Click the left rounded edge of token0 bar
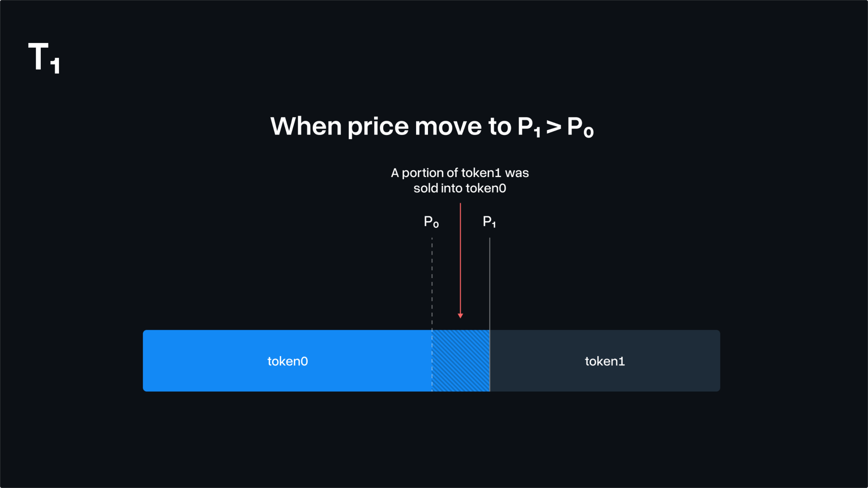The image size is (868, 488). pos(145,361)
